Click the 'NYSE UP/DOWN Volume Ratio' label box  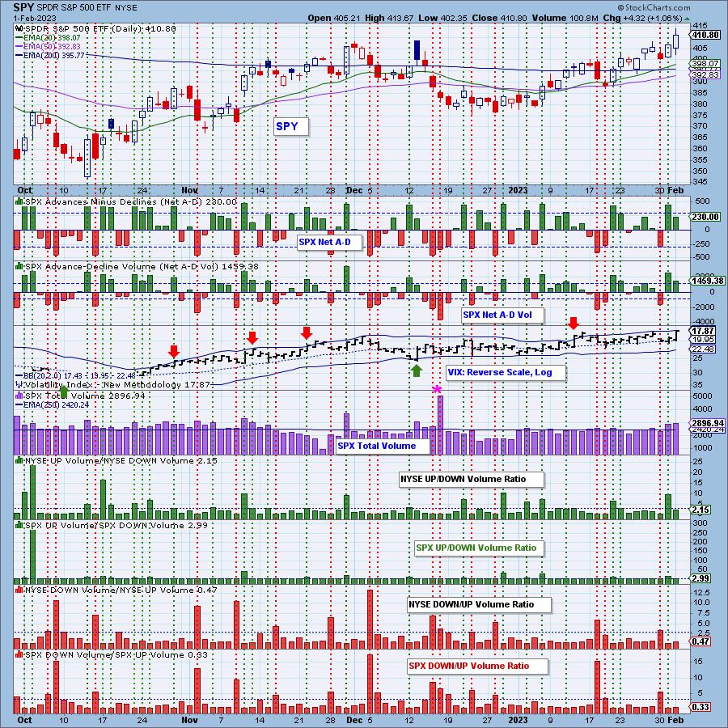[x=472, y=480]
